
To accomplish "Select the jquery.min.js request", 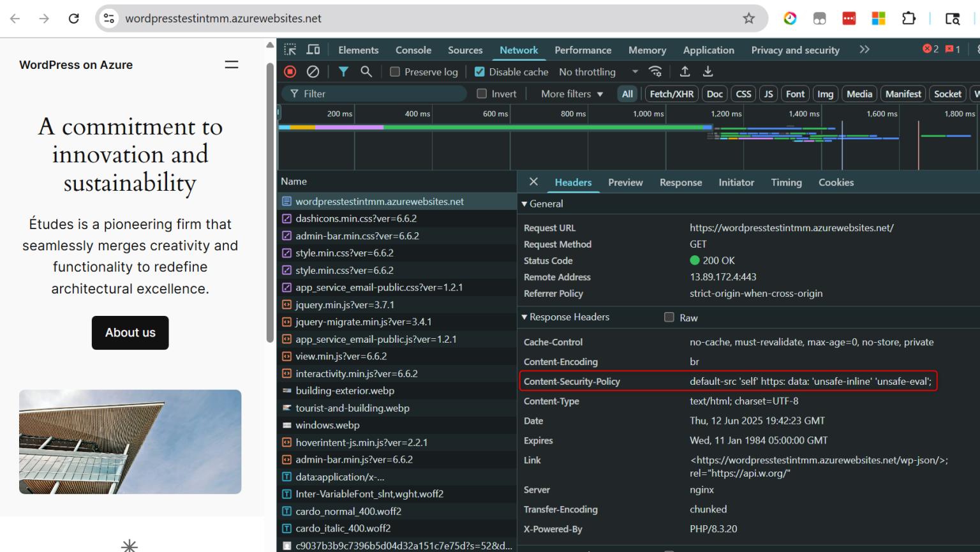I will (345, 304).
